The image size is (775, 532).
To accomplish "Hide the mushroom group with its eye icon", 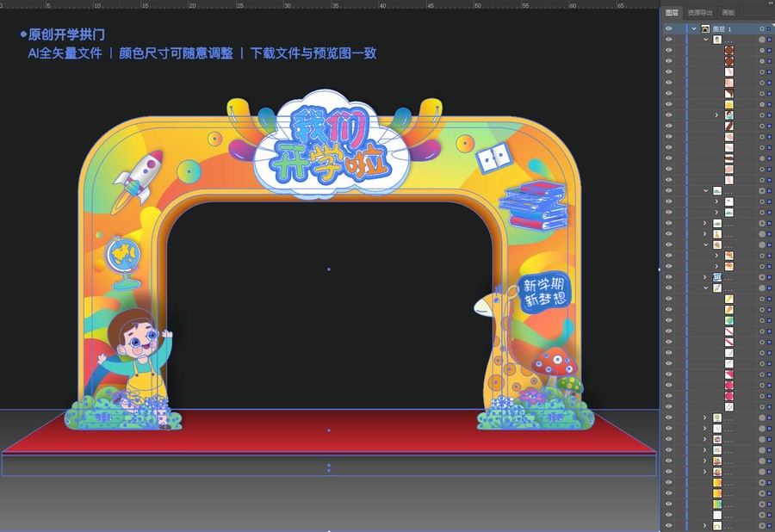I will pyautogui.click(x=669, y=244).
